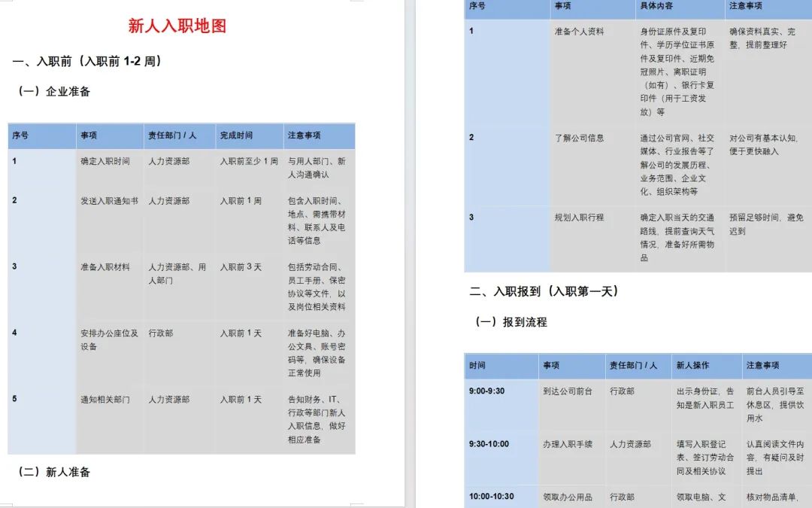This screenshot has width=812, height=508.
Task: Click the note starting 前台人员引导至休息区
Action: (x=775, y=405)
